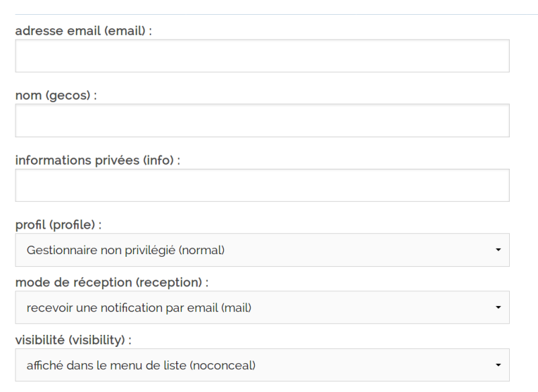The image size is (538, 392).
Task: Click inside the informations privées (info) field
Action: [x=262, y=183]
